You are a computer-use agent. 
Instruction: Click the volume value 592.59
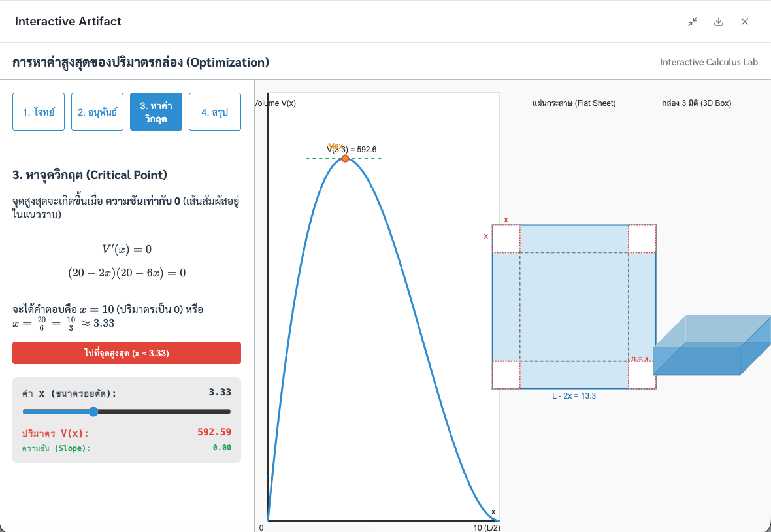(x=214, y=432)
